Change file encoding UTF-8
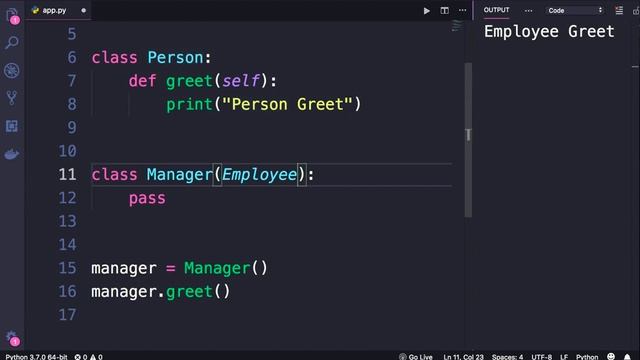This screenshot has height=360, width=640. [x=542, y=357]
